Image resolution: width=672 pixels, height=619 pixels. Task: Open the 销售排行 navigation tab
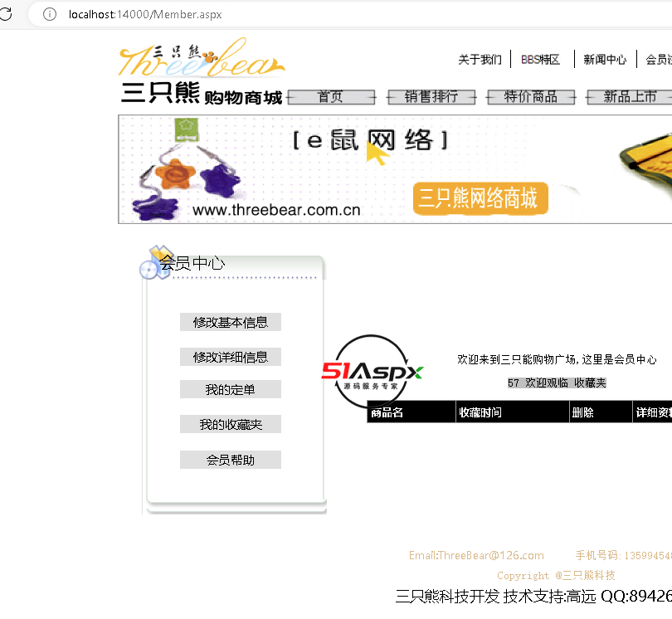coord(431,97)
